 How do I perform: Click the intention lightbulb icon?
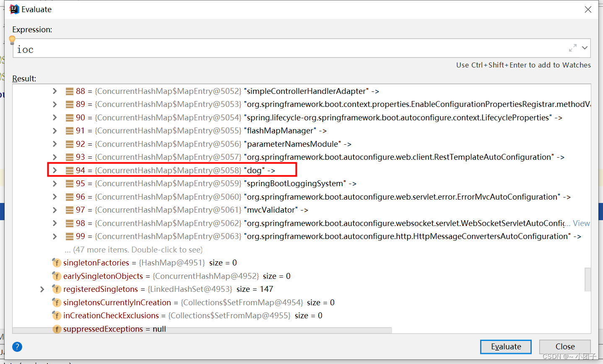coord(12,40)
